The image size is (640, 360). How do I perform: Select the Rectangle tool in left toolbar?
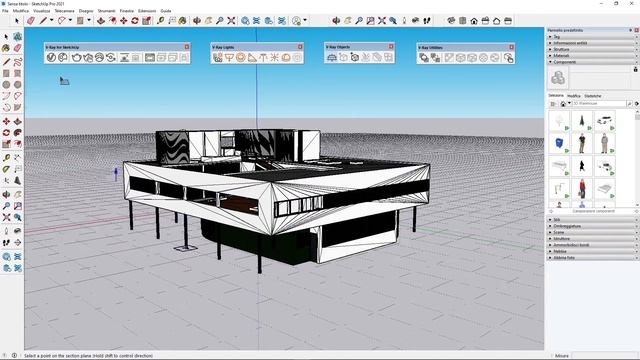tap(6, 73)
